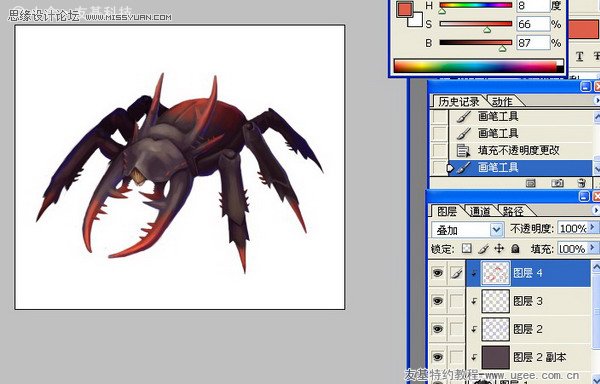Viewport: 600px width, 384px height.
Task: Toggle link box for 图层 2
Action: [456, 329]
